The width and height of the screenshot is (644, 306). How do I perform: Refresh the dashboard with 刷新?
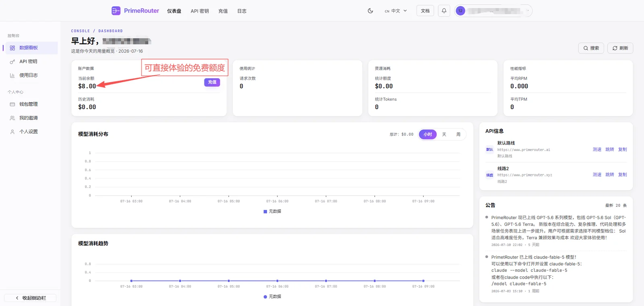tap(620, 48)
